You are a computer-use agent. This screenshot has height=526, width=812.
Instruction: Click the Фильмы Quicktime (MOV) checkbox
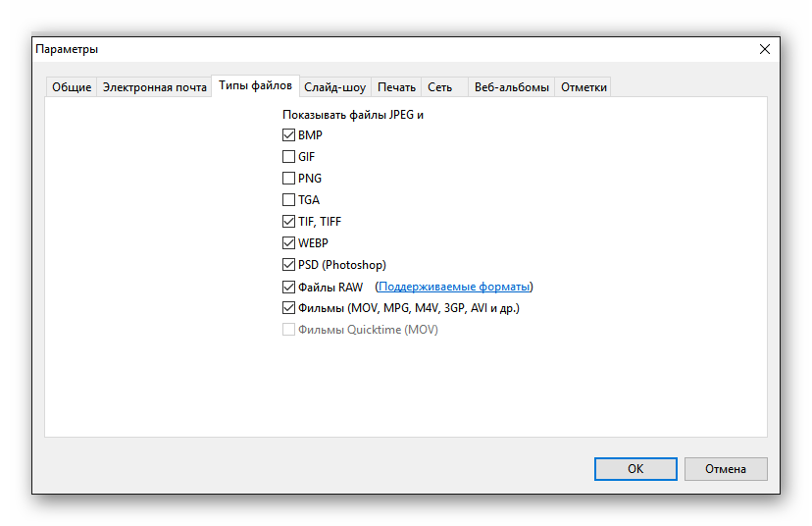pyautogui.click(x=288, y=330)
